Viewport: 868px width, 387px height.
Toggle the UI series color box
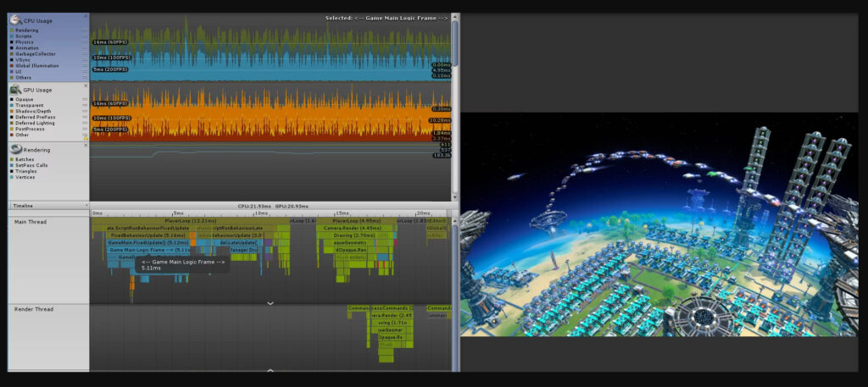pos(12,72)
